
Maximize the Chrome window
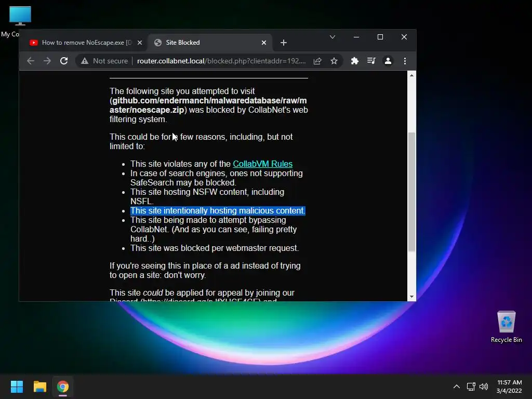tap(380, 37)
